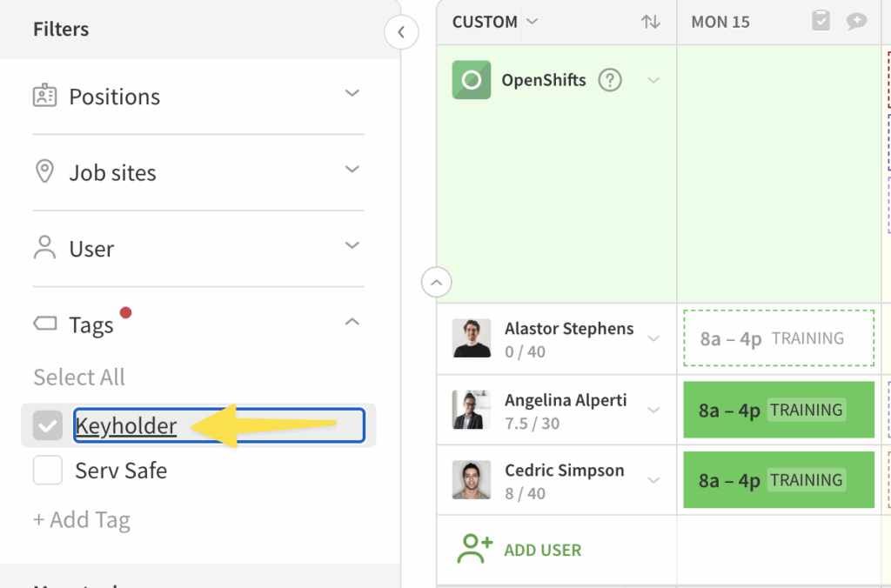Open the OpenShifts help question mark
Screen dimensions: 891x588
611,80
